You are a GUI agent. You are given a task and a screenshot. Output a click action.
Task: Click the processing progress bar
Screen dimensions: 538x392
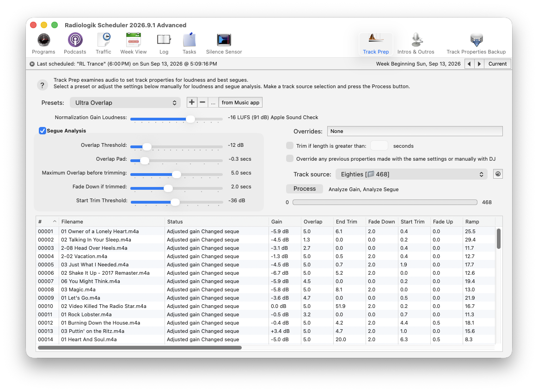385,202
